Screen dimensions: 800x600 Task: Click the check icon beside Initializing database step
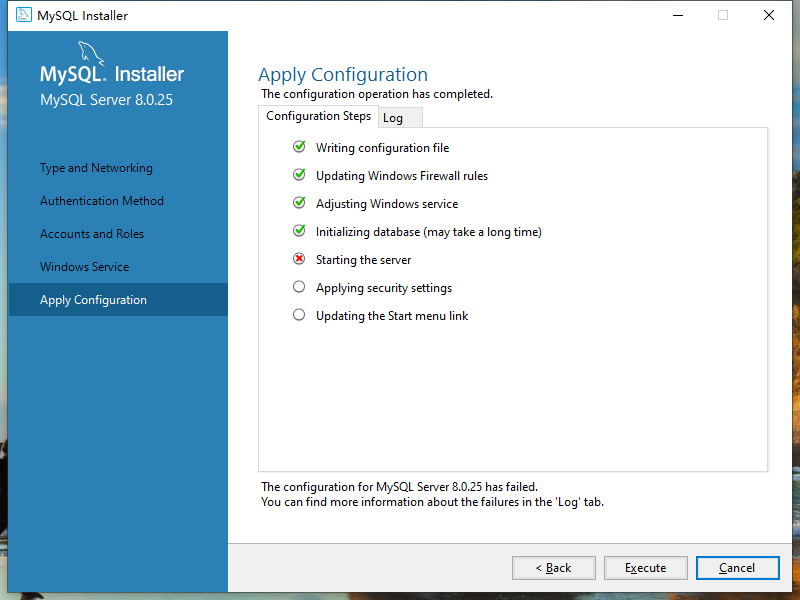pos(298,231)
